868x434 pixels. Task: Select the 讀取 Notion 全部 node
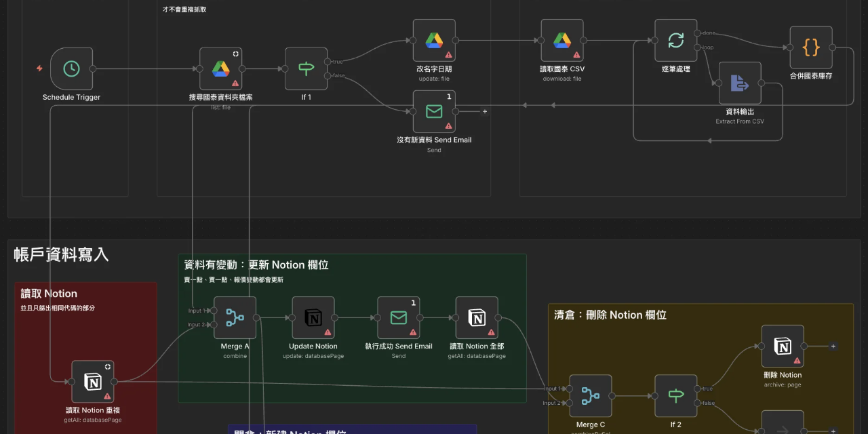pyautogui.click(x=477, y=317)
